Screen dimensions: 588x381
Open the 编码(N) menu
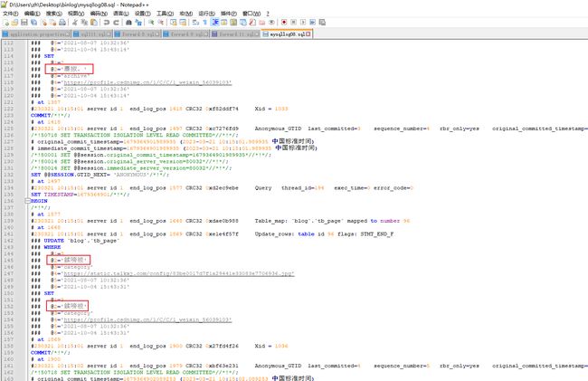coord(99,14)
